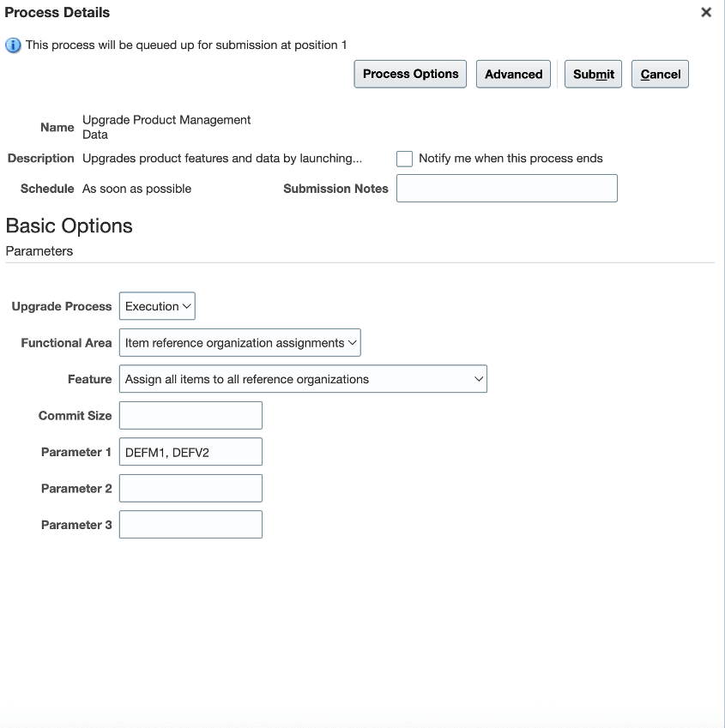The height and width of the screenshot is (728, 725).
Task: Click the Basic Options section heading
Action: 69,226
